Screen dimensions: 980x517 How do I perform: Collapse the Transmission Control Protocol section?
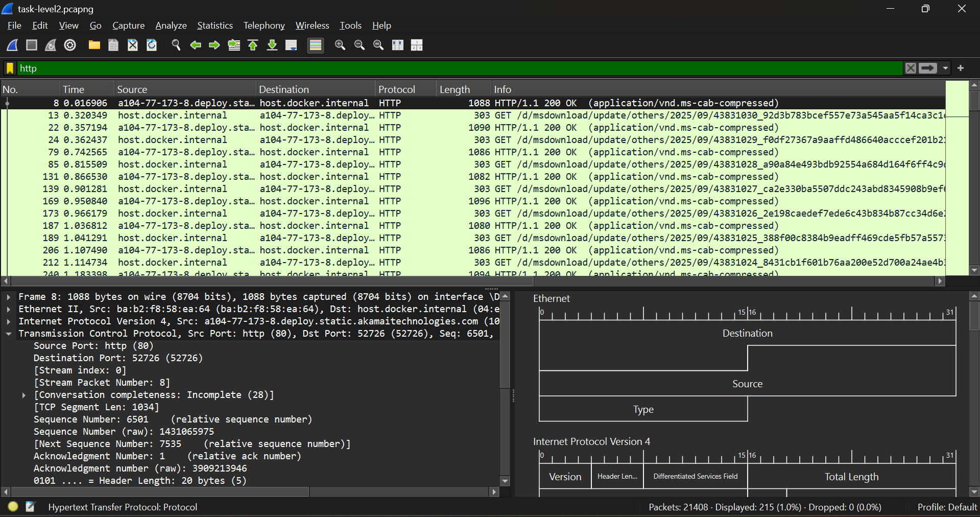point(9,334)
